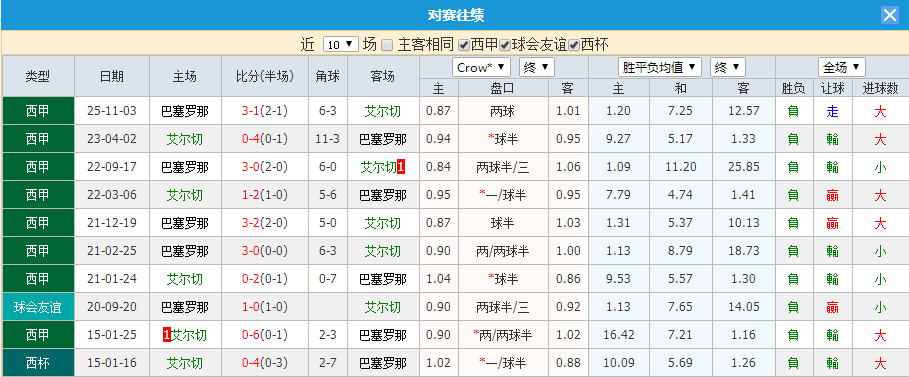Click score 3-1(2-1) in 25-11-03 row

265,111
